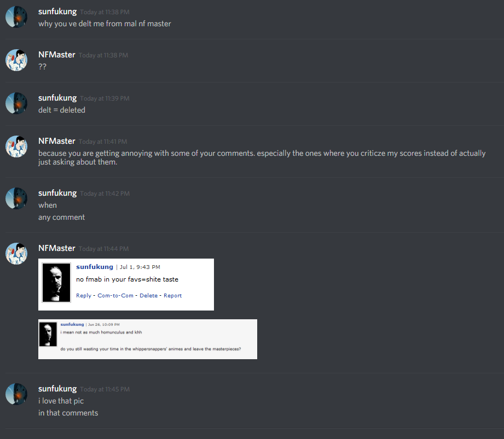504x439 pixels.
Task: Click the sunfukung username at 11:38 PM
Action: click(x=57, y=12)
